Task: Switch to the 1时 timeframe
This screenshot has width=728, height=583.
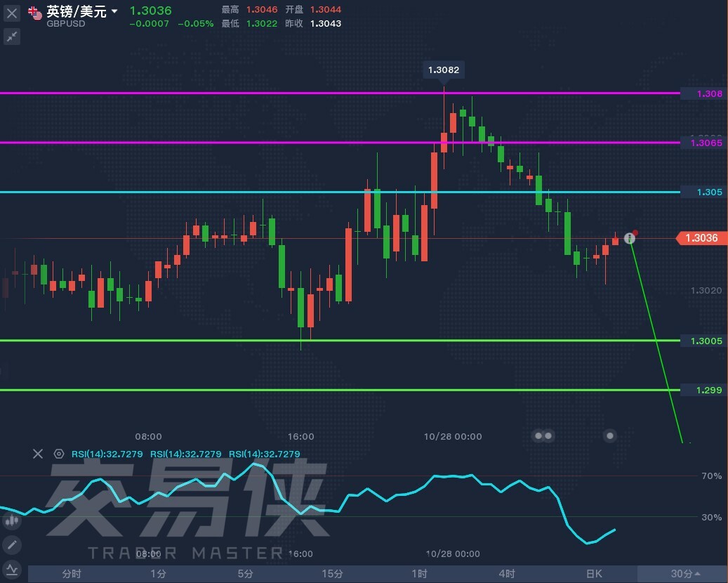Action: click(419, 574)
